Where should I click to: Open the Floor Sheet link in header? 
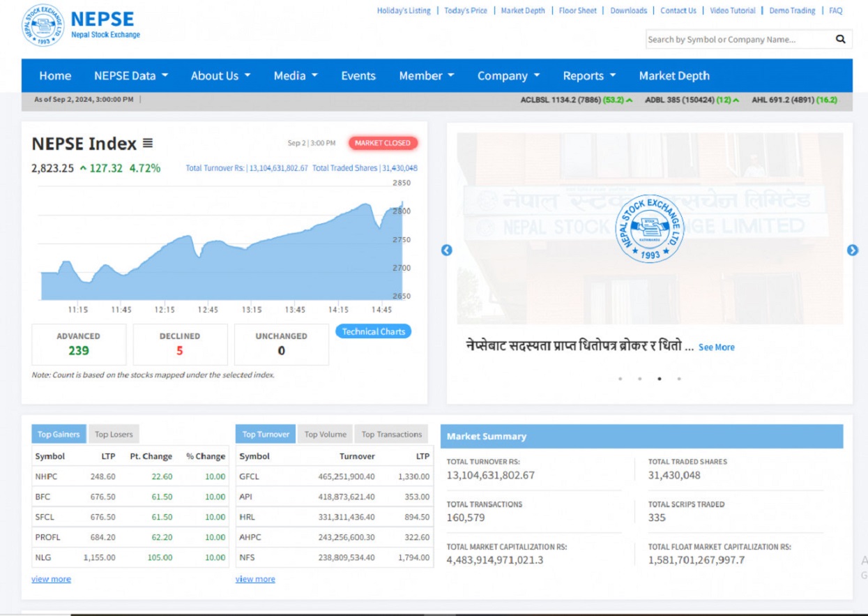pyautogui.click(x=577, y=10)
